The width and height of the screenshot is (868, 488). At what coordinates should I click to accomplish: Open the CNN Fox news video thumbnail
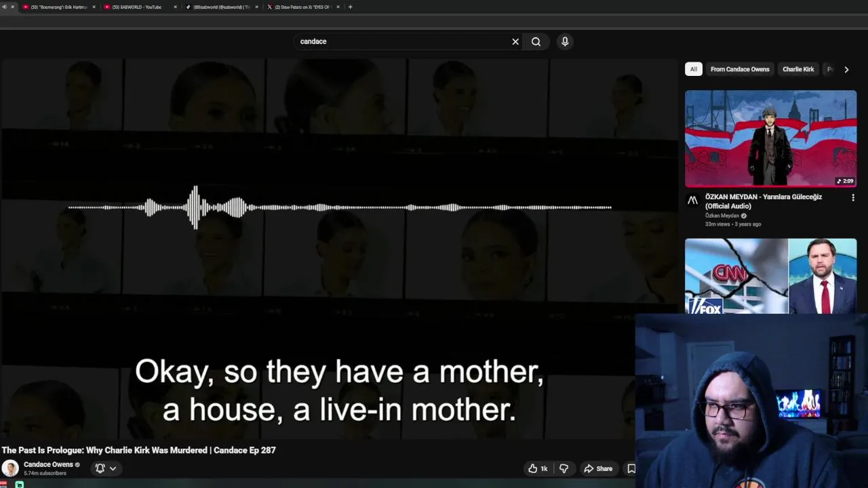[x=770, y=276]
